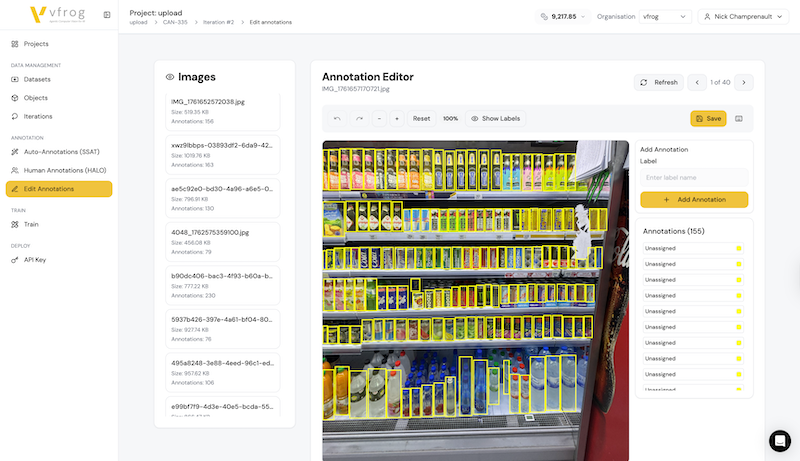800x461 pixels.
Task: Click the Iteration #2 breadcrumb link
Action: point(218,22)
